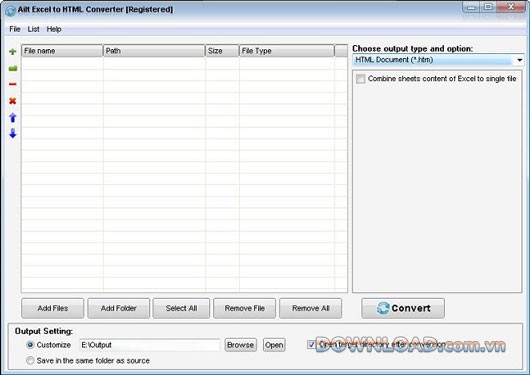This screenshot has width=530, height=375.
Task: Open the output folder with Open button
Action: (x=274, y=345)
